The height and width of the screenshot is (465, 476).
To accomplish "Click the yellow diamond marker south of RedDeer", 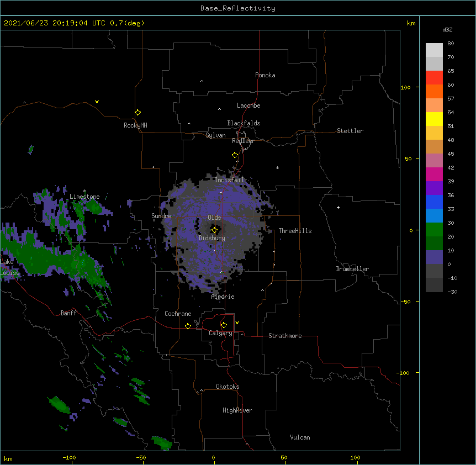I will 235,155.
